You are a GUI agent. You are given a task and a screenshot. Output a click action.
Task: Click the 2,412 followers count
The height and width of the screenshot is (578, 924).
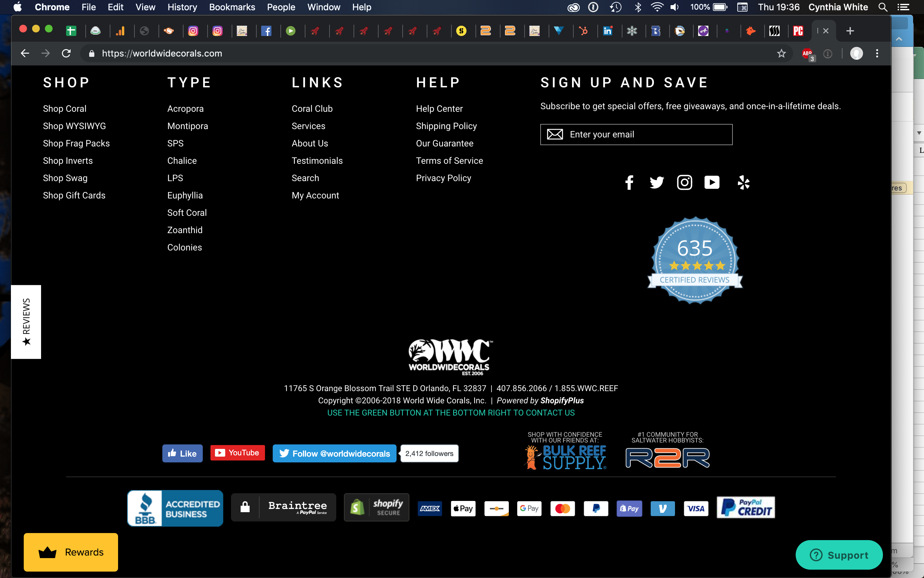click(429, 453)
